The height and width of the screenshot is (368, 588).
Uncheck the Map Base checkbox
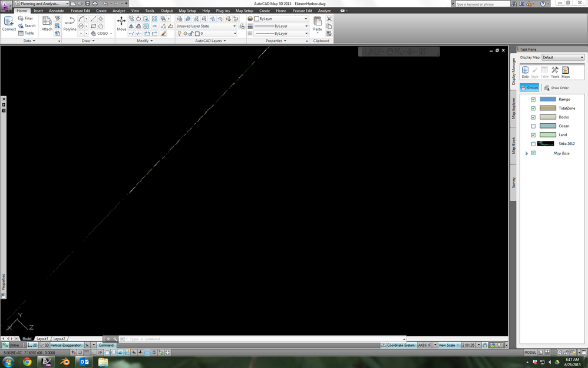pos(533,153)
